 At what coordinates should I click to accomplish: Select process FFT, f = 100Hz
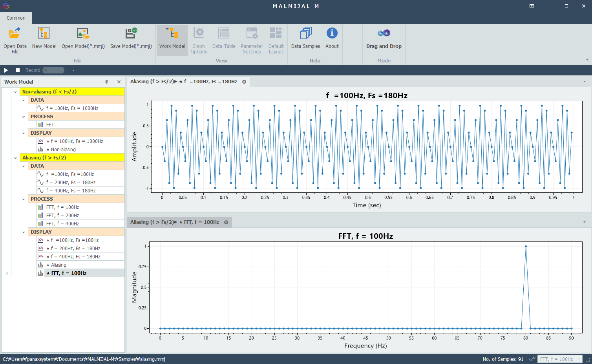pos(80,207)
